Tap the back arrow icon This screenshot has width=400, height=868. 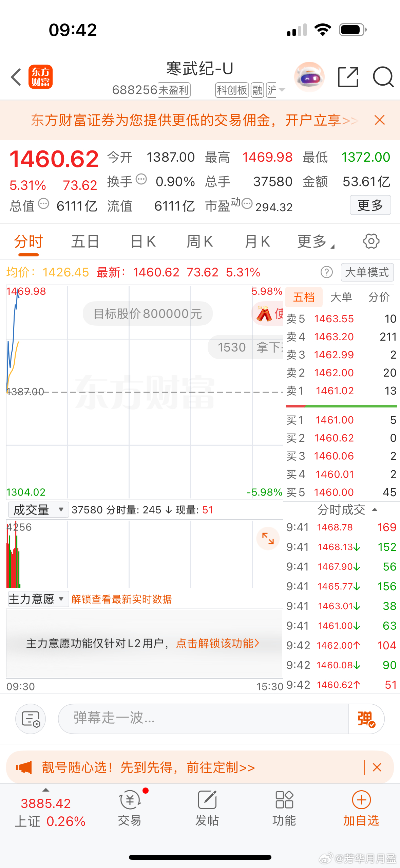[16, 77]
